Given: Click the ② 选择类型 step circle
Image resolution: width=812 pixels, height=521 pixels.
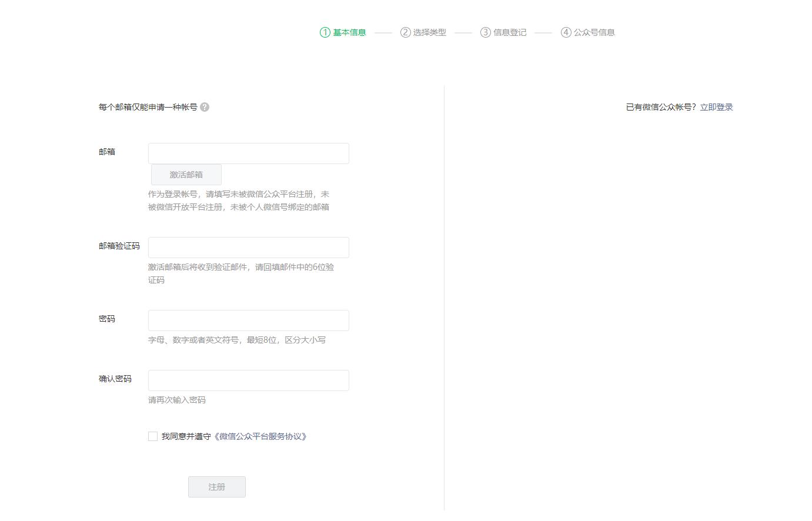Looking at the screenshot, I should point(404,32).
